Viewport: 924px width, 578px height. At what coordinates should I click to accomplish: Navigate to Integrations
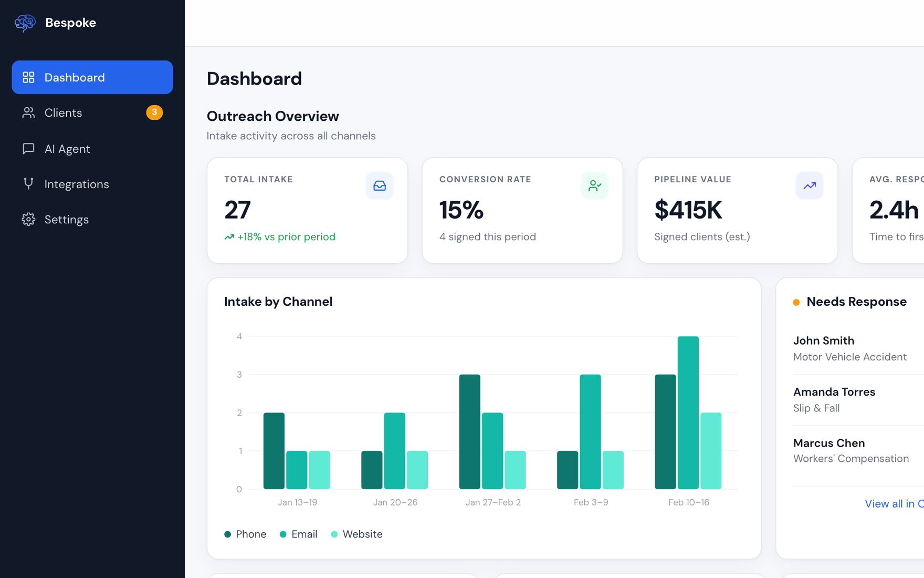coord(92,184)
